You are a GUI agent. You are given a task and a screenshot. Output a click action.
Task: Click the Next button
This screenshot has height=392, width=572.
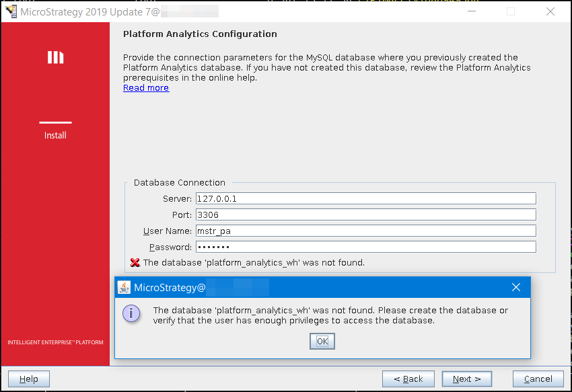click(467, 379)
